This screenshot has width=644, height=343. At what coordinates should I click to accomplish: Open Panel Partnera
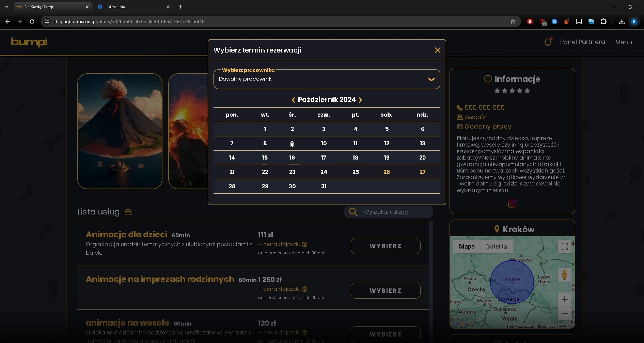582,42
